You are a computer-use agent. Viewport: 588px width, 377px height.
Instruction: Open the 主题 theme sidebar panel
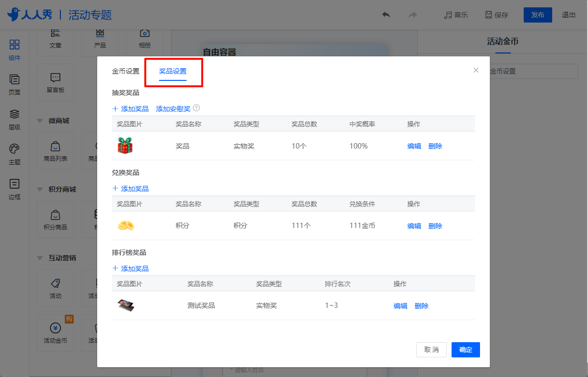(x=14, y=154)
